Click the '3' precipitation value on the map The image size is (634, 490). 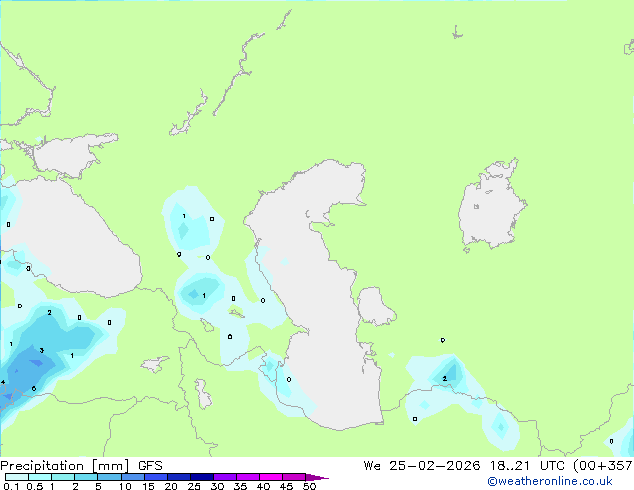click(x=42, y=351)
